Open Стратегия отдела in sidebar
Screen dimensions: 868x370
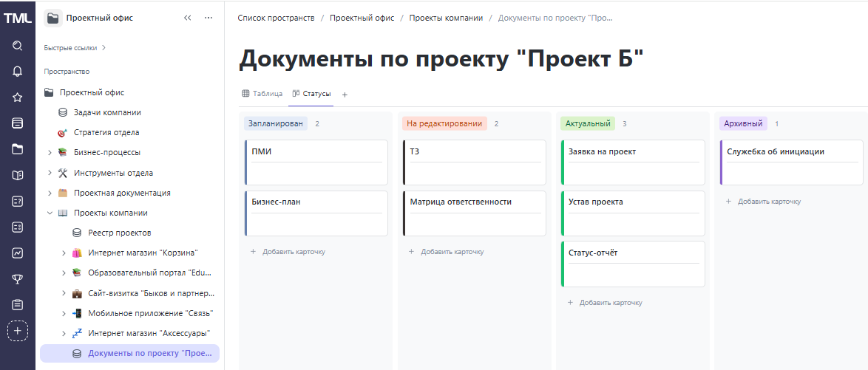(x=106, y=133)
